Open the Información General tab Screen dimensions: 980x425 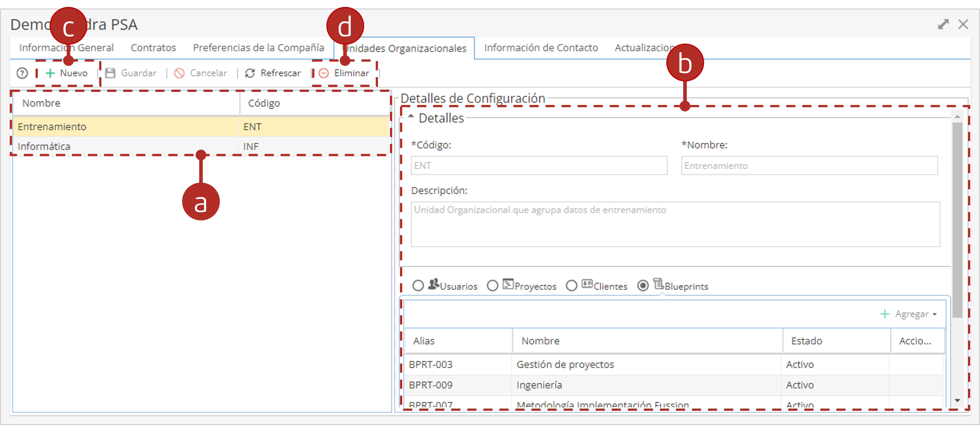[66, 48]
